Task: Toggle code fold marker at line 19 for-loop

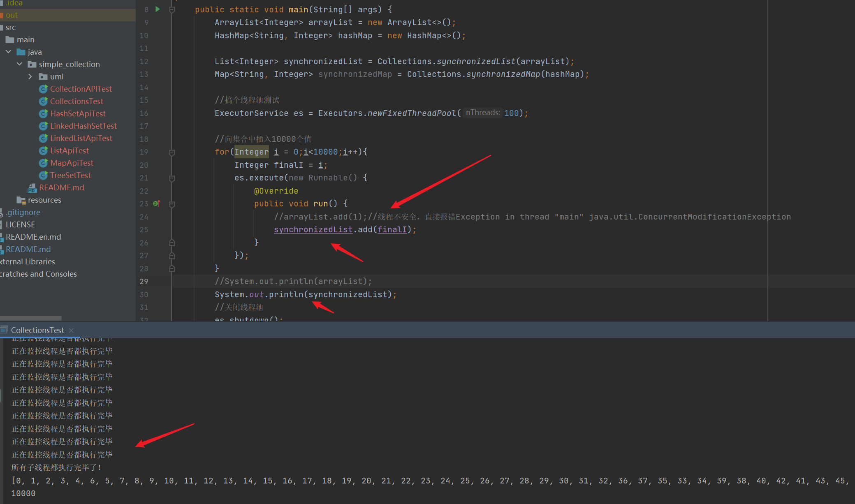Action: pos(172,153)
